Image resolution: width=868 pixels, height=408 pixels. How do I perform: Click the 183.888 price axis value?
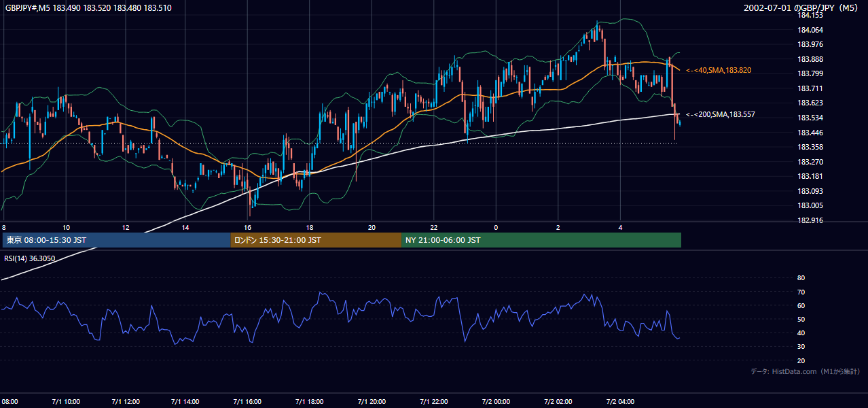810,59
